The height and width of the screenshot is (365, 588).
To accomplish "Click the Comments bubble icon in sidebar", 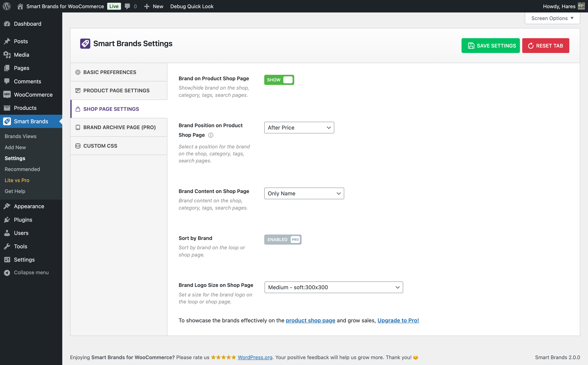I will (7, 81).
